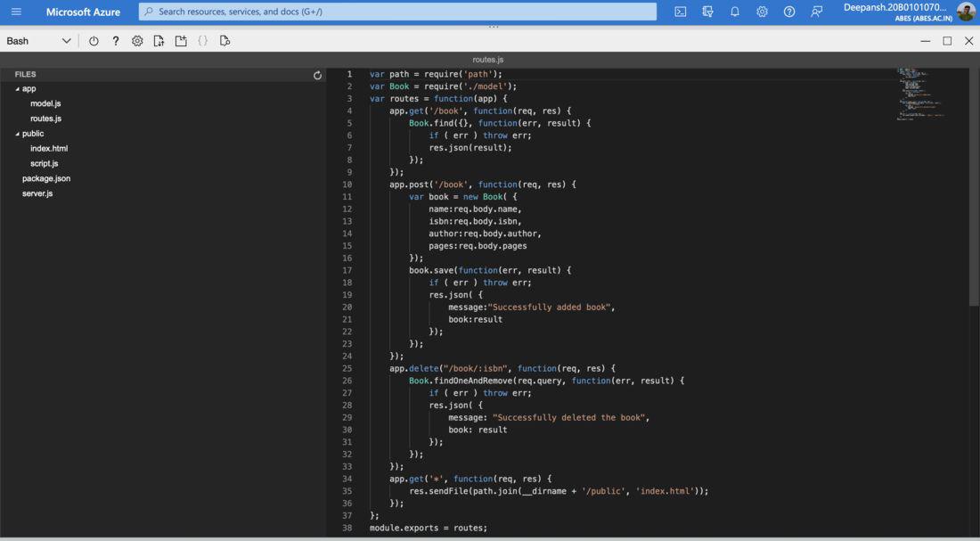Open a new session icon
This screenshot has height=541, width=980.
click(x=181, y=41)
